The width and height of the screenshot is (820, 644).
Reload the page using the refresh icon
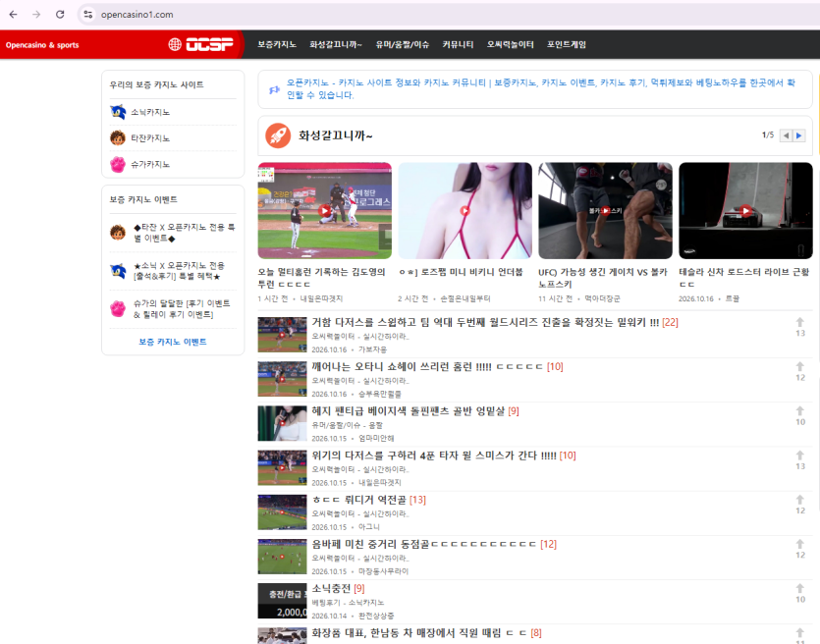click(60, 15)
